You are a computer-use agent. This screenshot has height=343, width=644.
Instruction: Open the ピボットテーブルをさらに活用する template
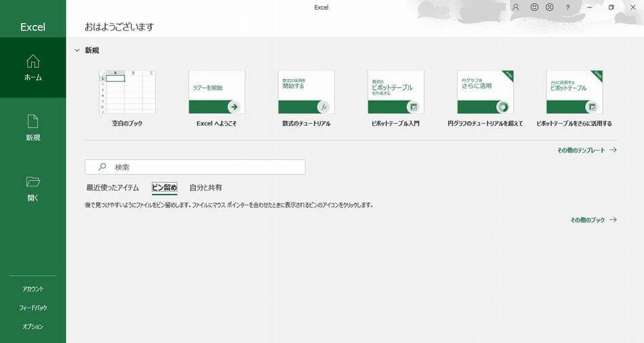574,98
